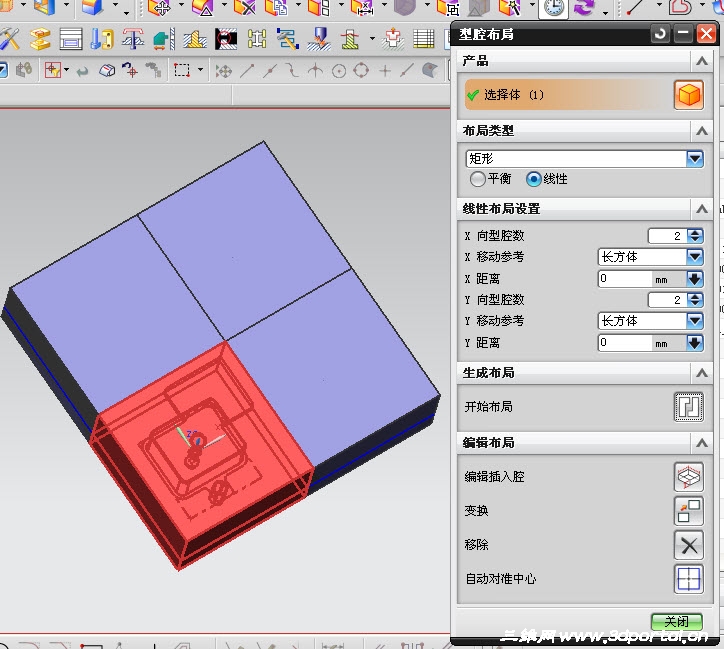Click the Cooling tools hammer icon

click(288, 39)
